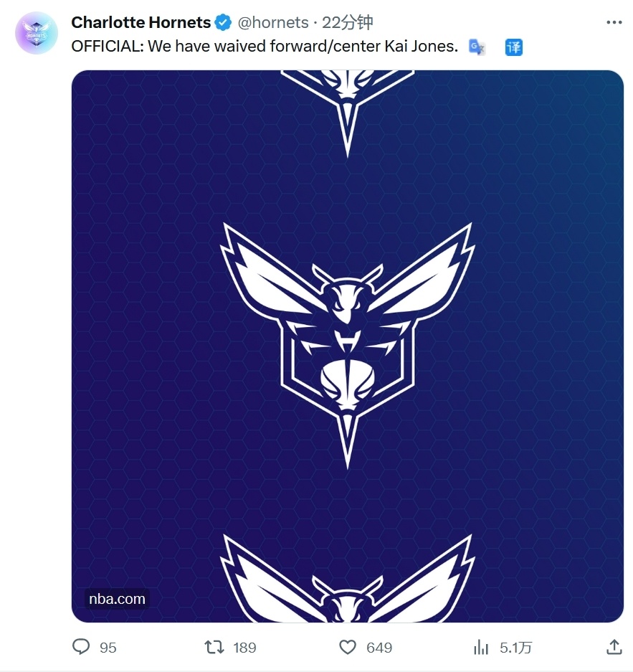Click the reply speech bubble icon
633x672 pixels.
(x=82, y=647)
